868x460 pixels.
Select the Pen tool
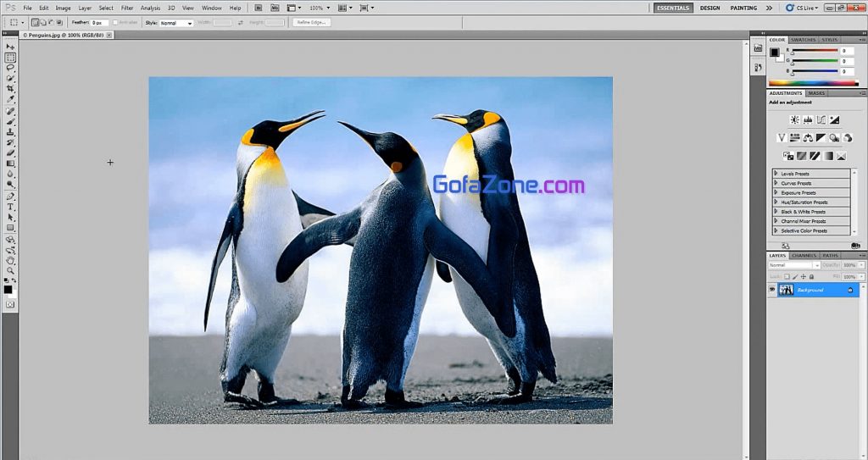(10, 197)
